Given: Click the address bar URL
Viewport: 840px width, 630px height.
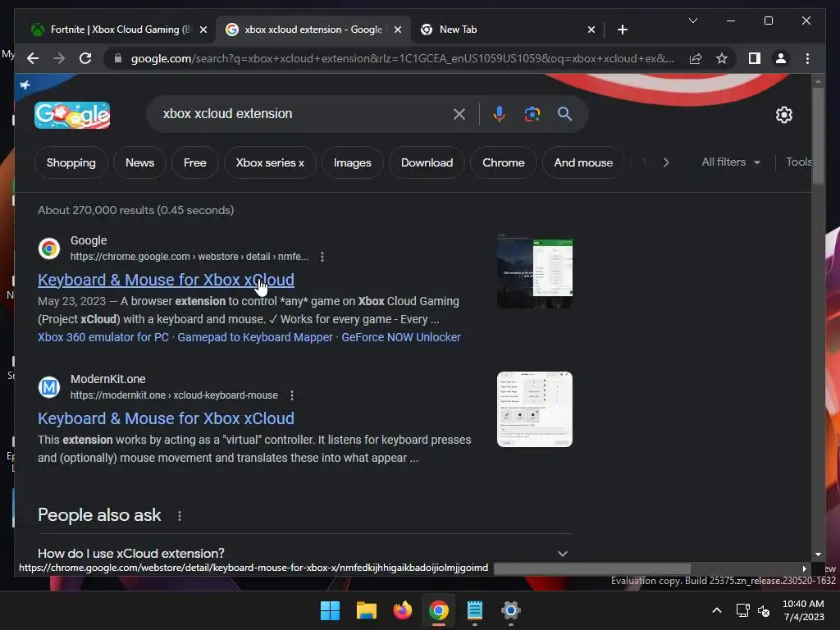Looking at the screenshot, I should [402, 58].
